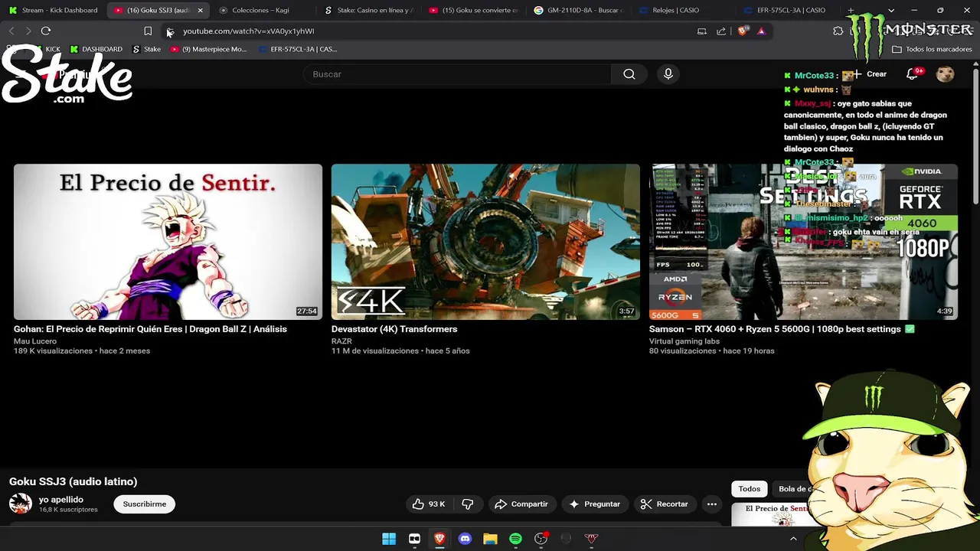The image size is (980, 551).
Task: Open the Todos los marcadores folder
Action: (932, 49)
